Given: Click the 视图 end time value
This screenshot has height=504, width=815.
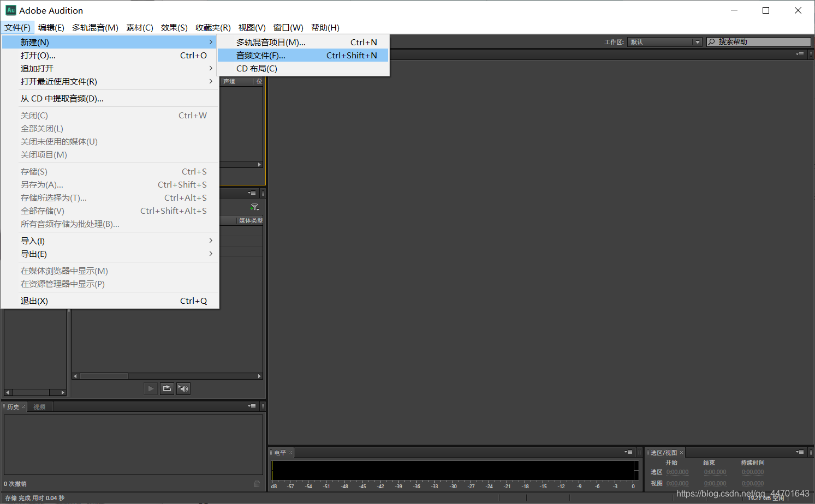Looking at the screenshot, I should tap(715, 483).
